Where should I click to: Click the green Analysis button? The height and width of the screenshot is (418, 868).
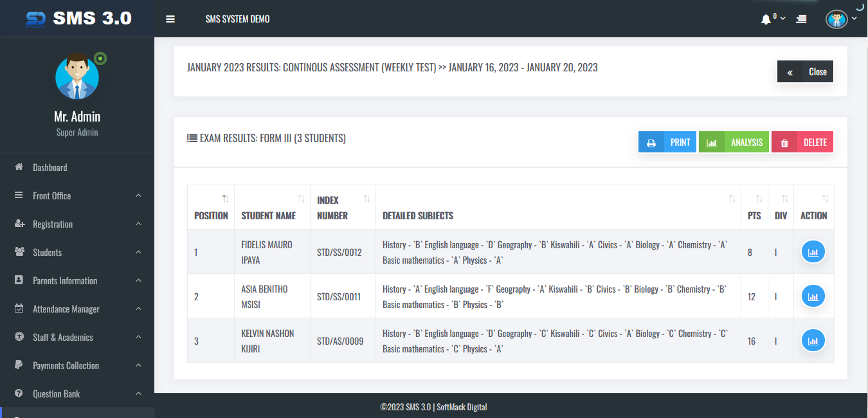click(734, 142)
